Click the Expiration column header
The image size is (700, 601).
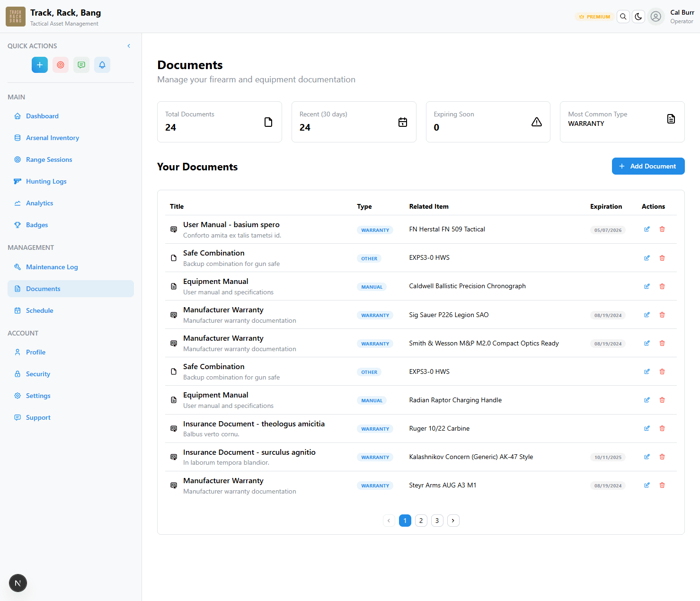pyautogui.click(x=606, y=206)
